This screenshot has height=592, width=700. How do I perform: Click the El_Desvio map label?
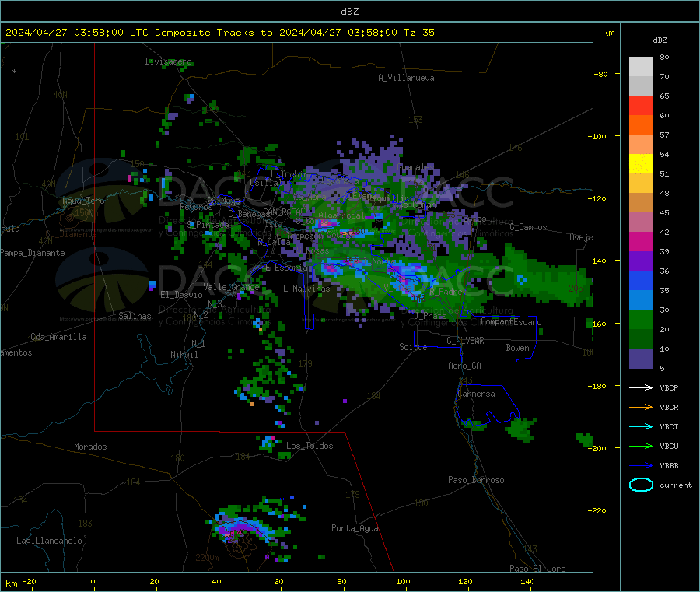181,295
